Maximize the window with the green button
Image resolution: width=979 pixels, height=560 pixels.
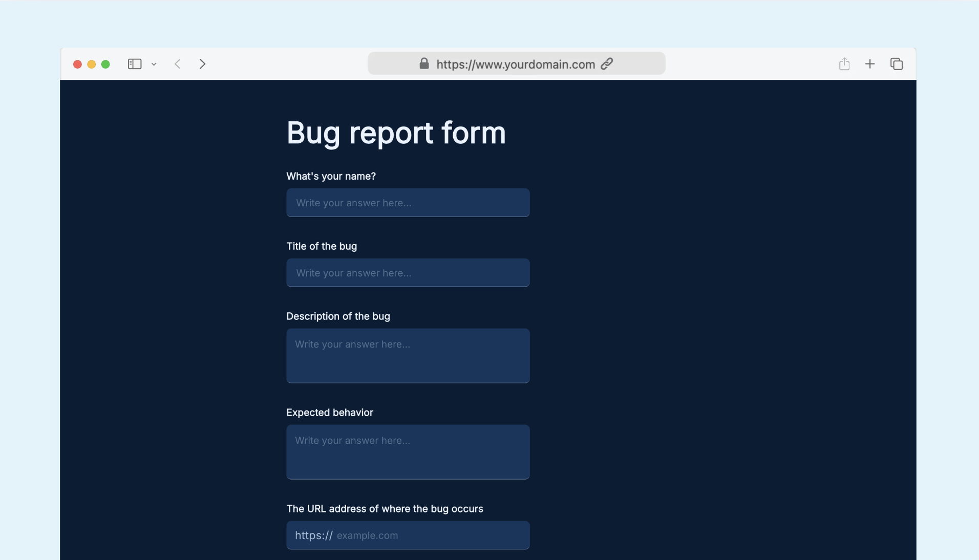pos(105,64)
